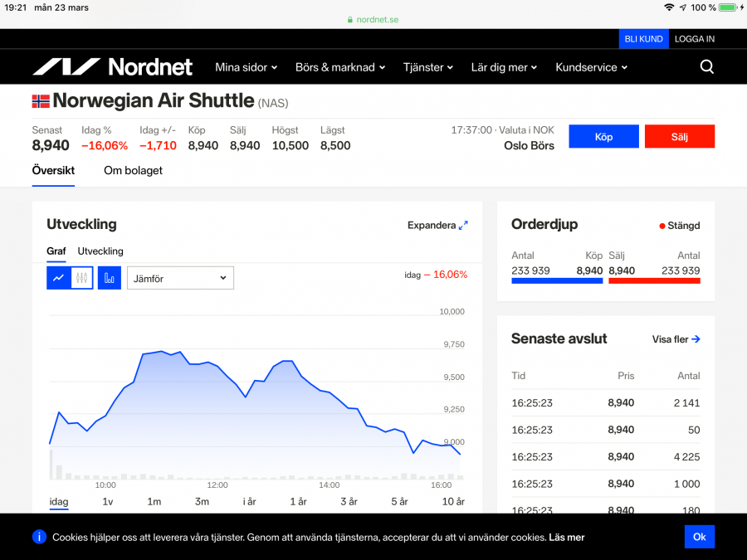Choose the 10 år time range

[453, 501]
